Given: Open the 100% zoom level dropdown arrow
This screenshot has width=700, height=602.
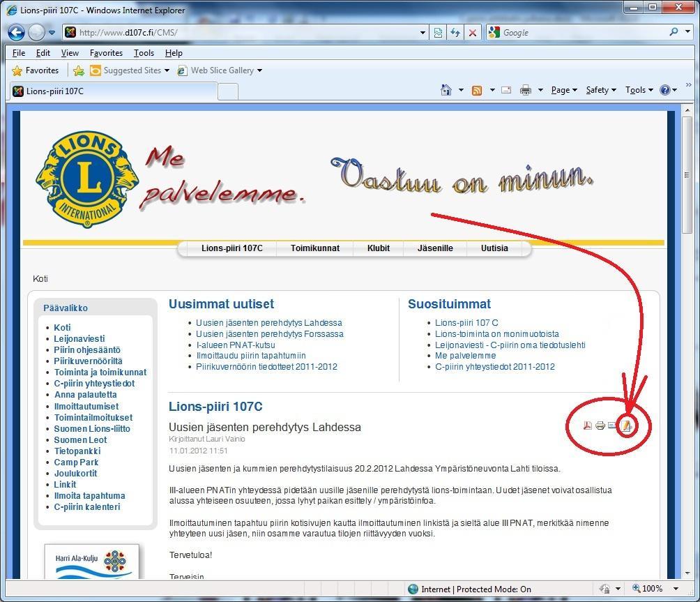Looking at the screenshot, I should click(x=676, y=589).
